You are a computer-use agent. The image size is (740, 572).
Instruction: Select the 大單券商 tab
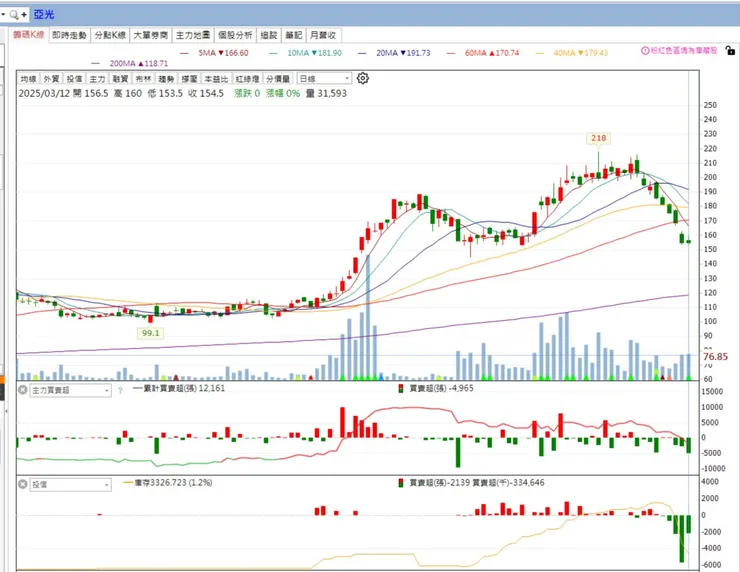pyautogui.click(x=151, y=35)
